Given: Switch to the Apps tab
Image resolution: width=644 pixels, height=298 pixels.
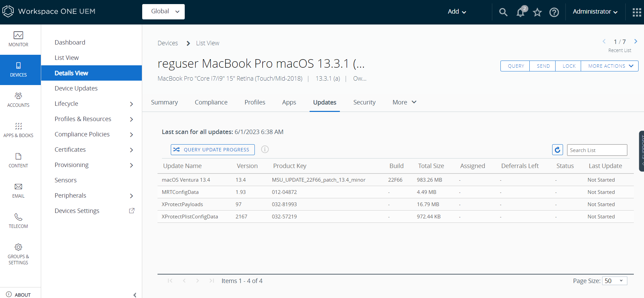Looking at the screenshot, I should 289,102.
